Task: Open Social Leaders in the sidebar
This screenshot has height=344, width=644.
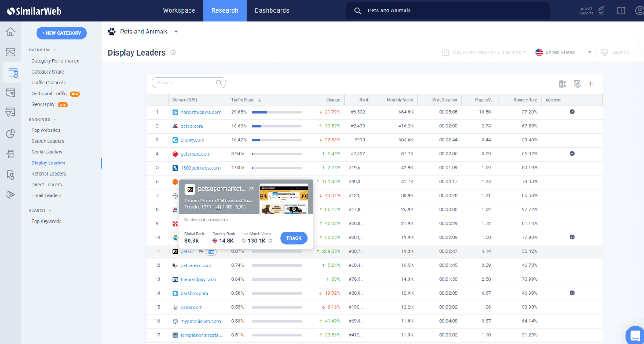Action: pos(47,152)
